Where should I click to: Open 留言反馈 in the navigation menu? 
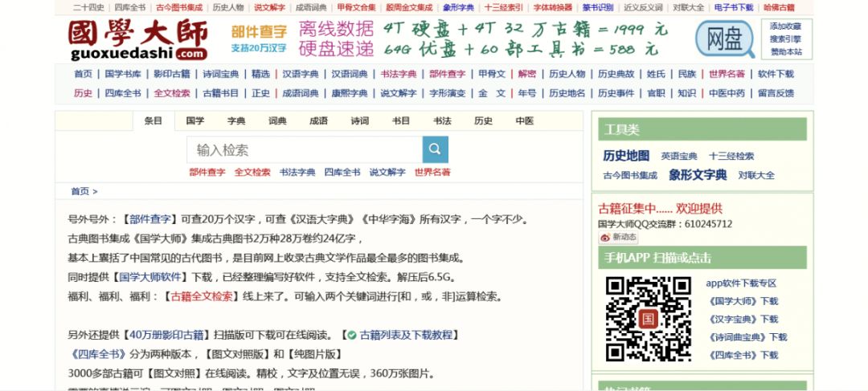tap(776, 93)
